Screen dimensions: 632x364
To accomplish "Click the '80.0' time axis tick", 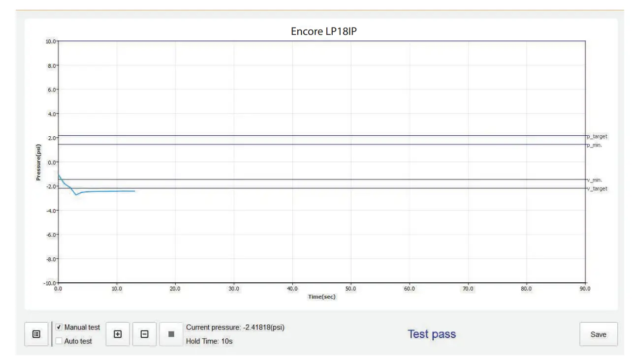I will pos(526,289).
